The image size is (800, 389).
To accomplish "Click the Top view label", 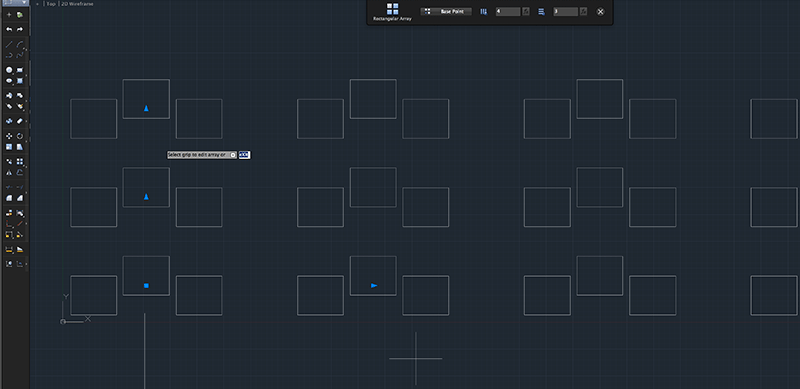I will click(x=51, y=4).
